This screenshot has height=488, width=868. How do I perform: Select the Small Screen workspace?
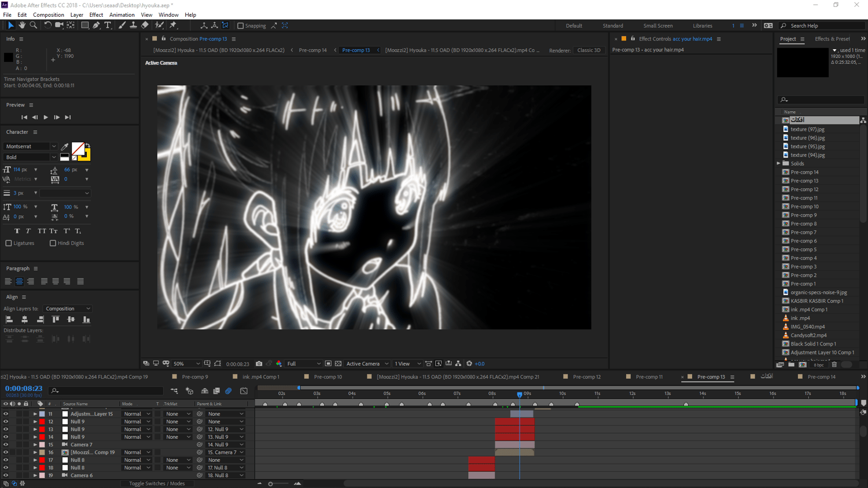click(x=658, y=25)
